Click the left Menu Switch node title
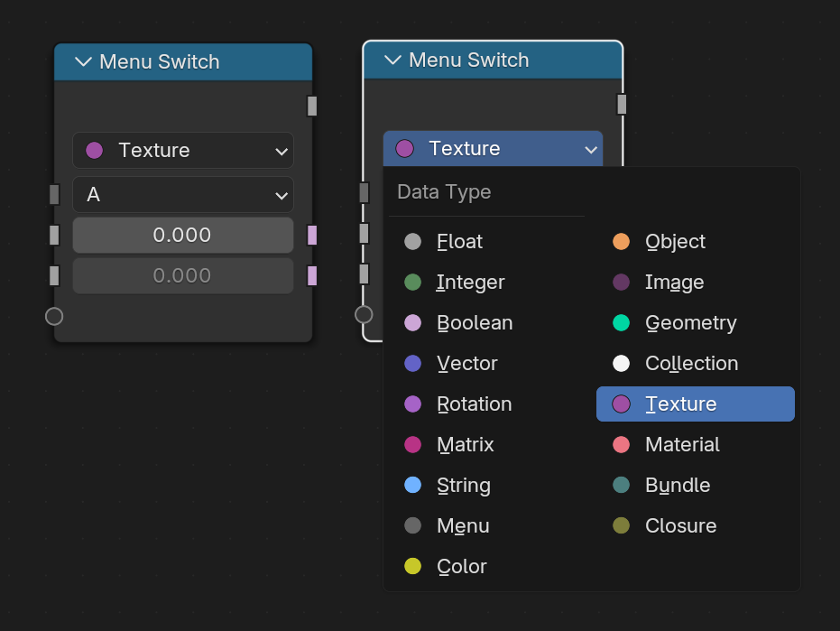 [x=160, y=61]
